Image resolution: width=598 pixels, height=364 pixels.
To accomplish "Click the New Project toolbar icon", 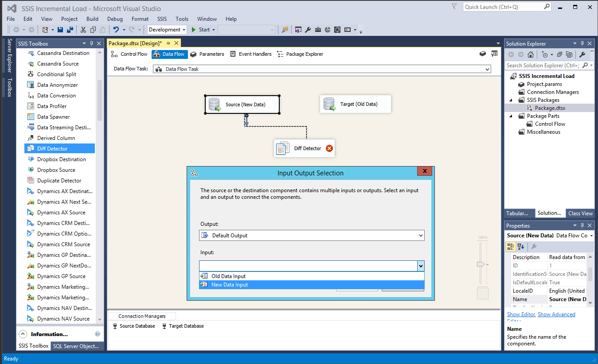I will tap(45, 30).
